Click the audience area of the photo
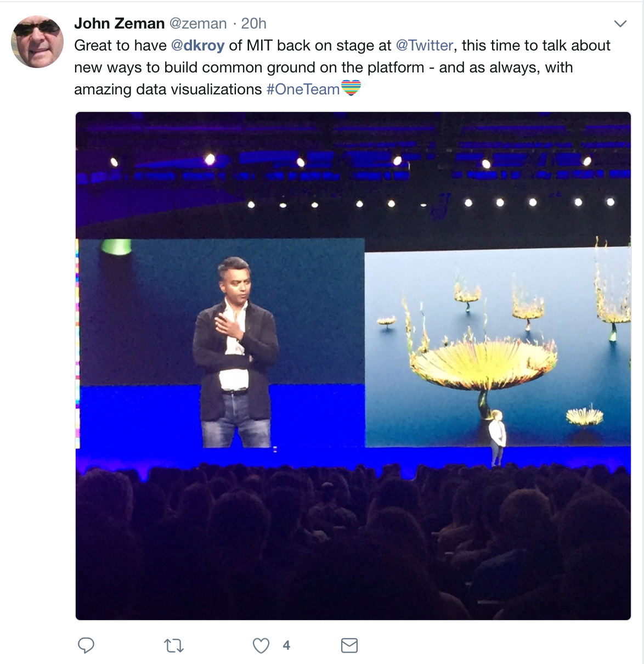This screenshot has width=644, height=664. click(353, 543)
